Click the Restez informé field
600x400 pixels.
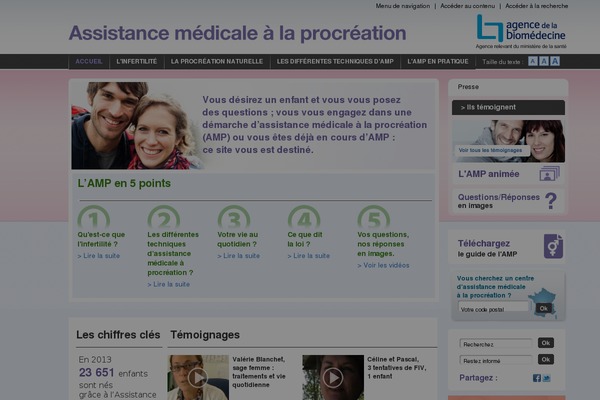[x=496, y=360]
